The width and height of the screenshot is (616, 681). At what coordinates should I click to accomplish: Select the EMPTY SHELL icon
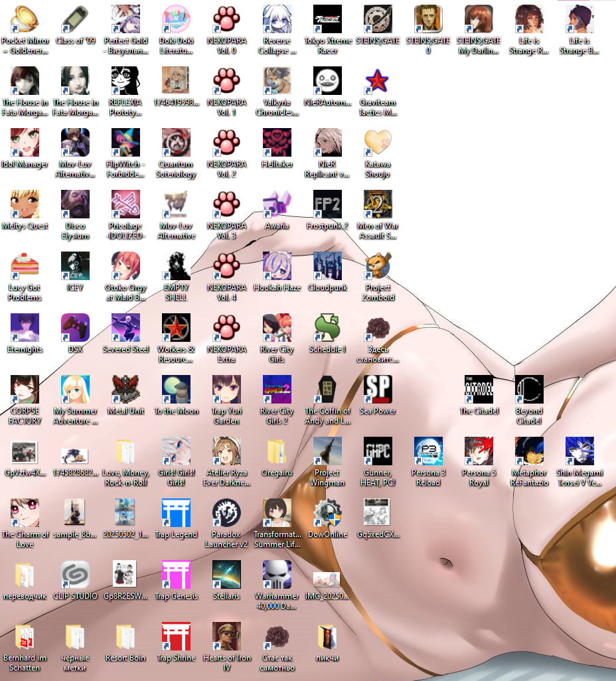click(x=176, y=266)
